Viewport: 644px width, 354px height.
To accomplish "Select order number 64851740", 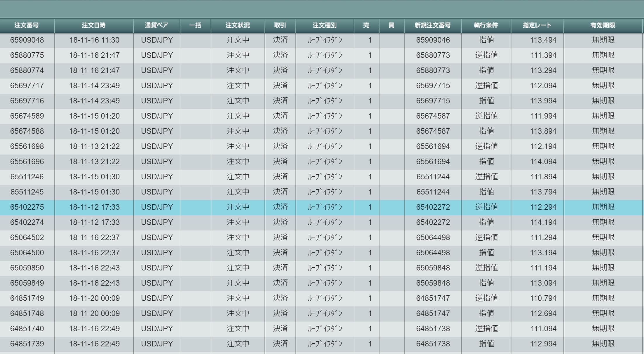I will pos(27,329).
